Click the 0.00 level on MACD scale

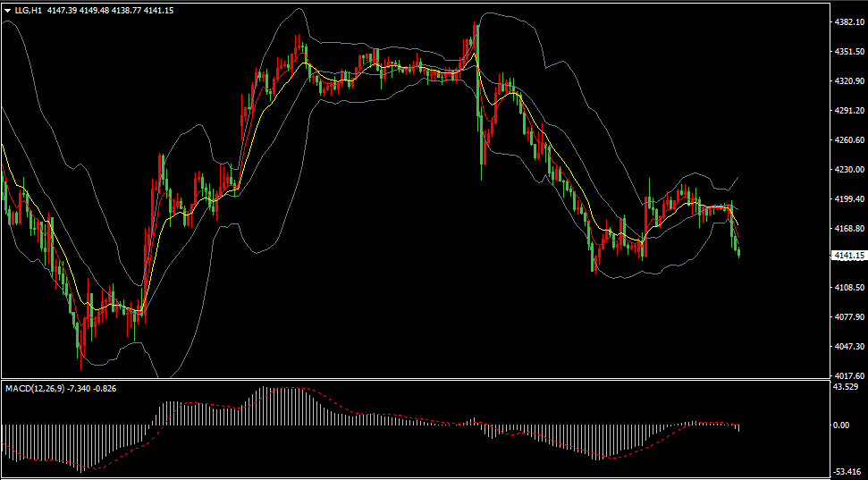point(841,425)
